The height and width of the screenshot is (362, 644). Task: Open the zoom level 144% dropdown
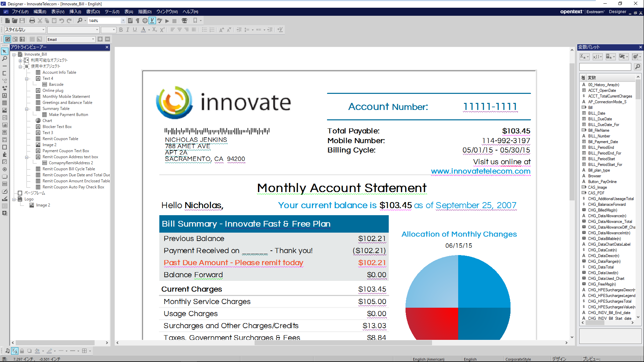pos(123,21)
